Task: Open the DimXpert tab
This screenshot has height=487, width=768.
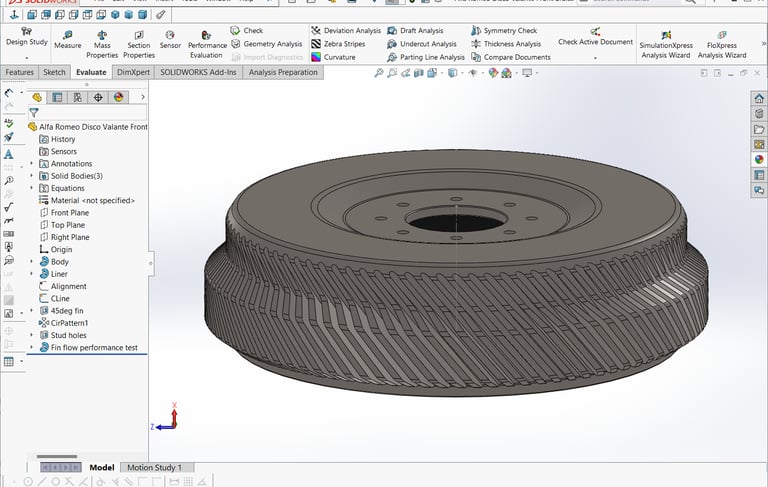Action: pyautogui.click(x=133, y=72)
